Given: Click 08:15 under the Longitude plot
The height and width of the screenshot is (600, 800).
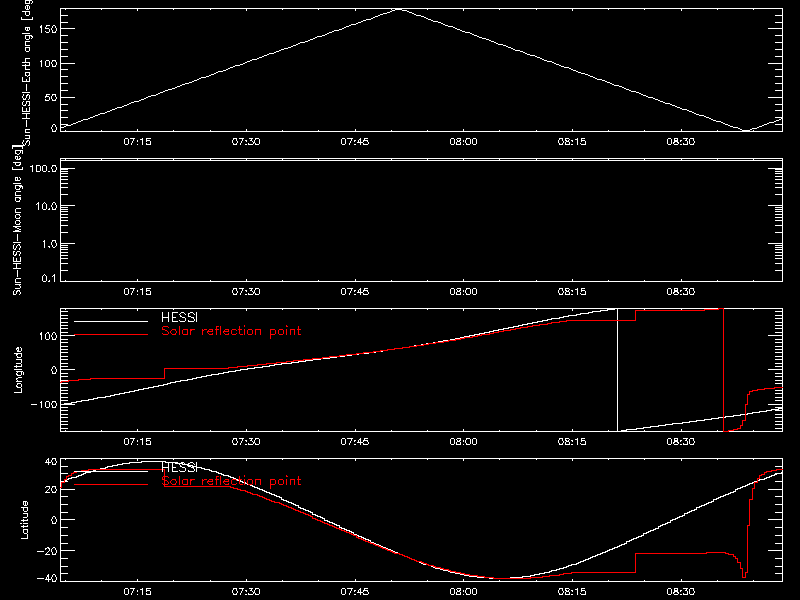Looking at the screenshot, I should 572,441.
